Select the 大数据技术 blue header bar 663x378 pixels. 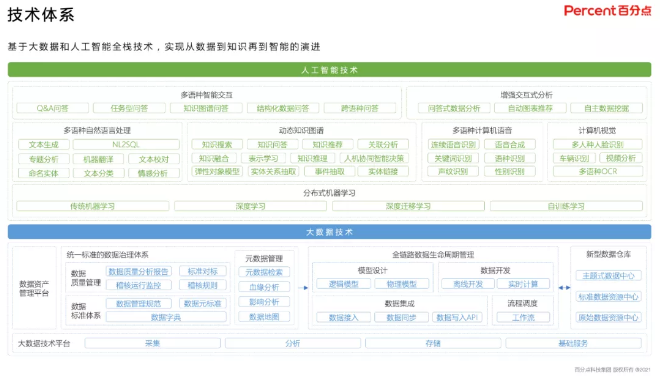coord(329,232)
